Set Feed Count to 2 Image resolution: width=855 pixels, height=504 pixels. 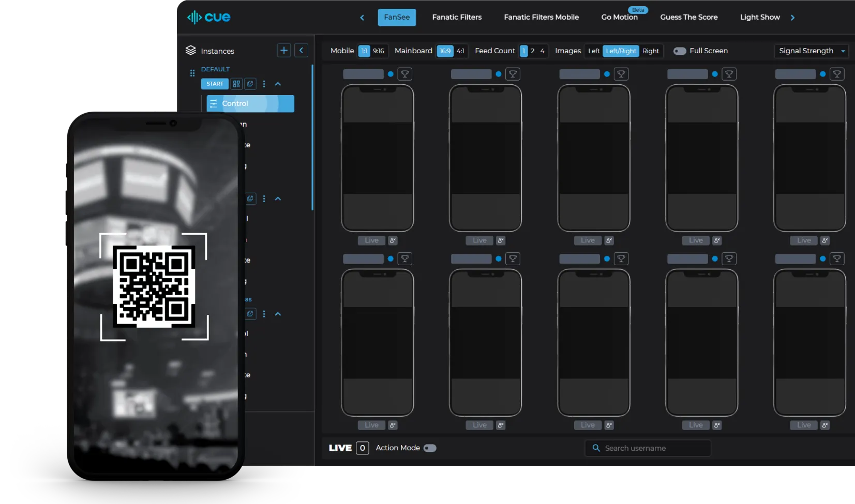pos(532,51)
